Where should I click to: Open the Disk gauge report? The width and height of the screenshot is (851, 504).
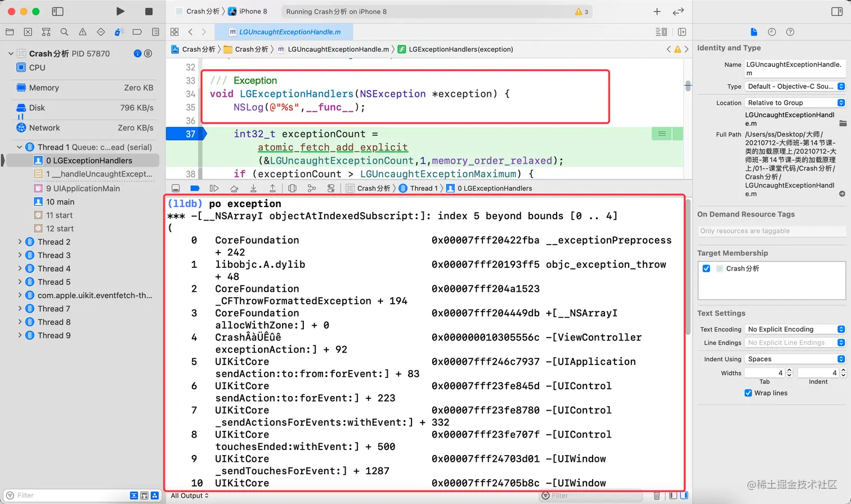click(84, 108)
